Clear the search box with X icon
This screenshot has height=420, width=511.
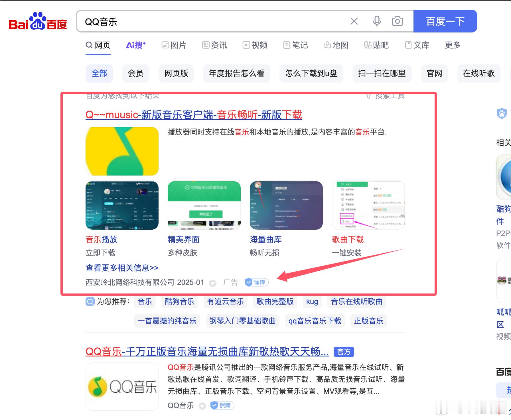pos(354,21)
